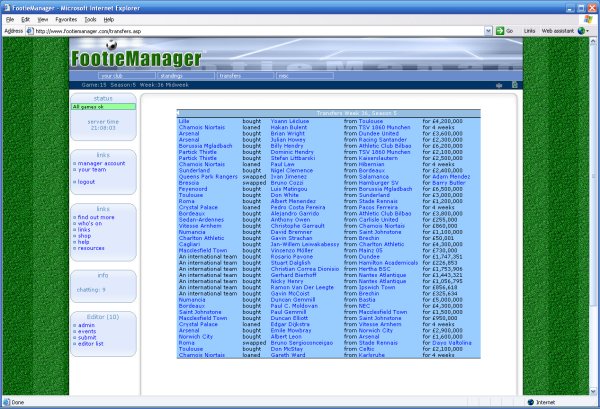Screen dimensions: 600x409
Task: Open player 'Gareth Ward' link
Action: pos(288,355)
